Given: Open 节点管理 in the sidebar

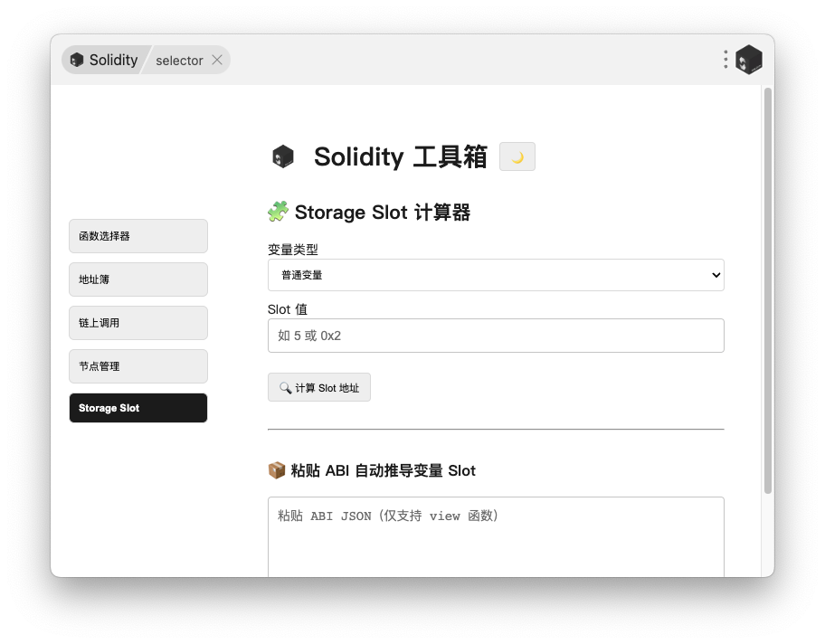Looking at the screenshot, I should tap(138, 366).
